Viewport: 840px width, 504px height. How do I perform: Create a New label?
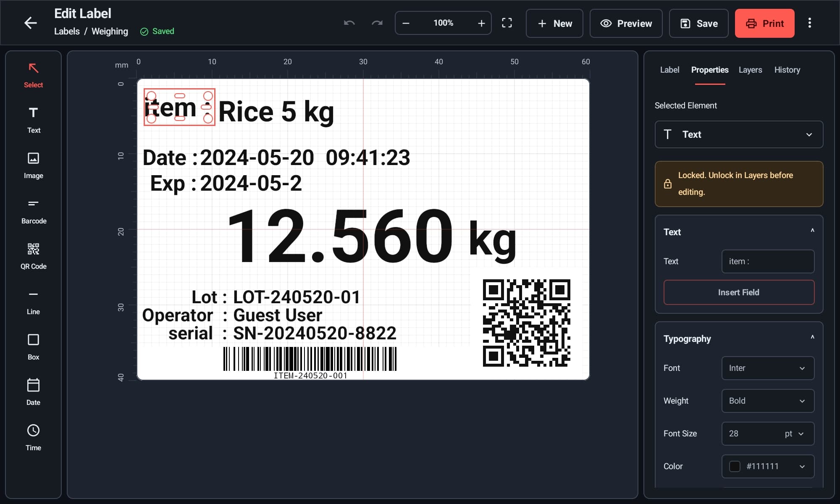554,24
